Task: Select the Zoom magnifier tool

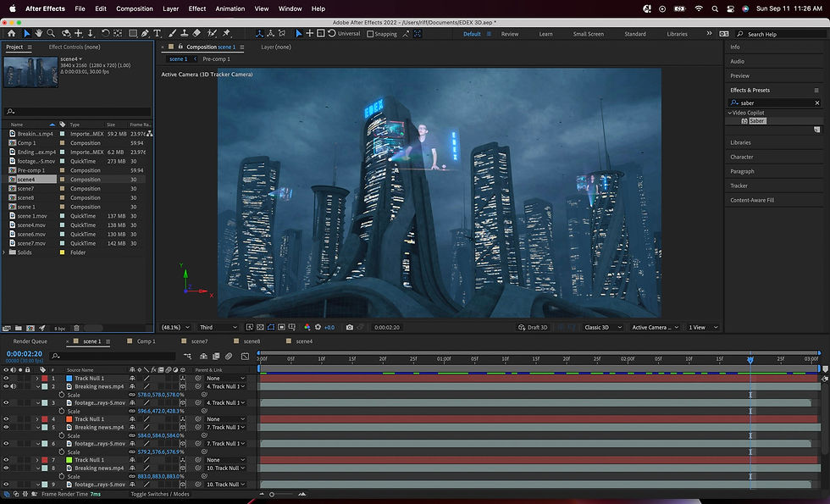Action: [51, 33]
